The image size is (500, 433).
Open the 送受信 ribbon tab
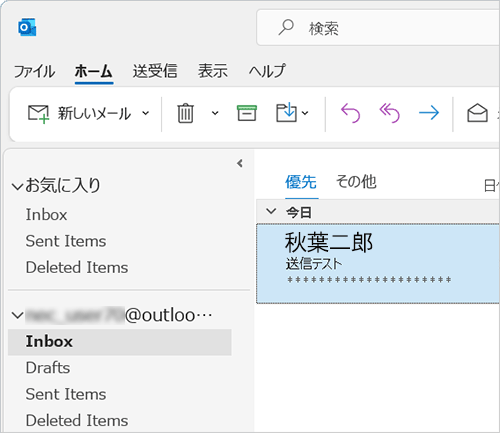(155, 71)
